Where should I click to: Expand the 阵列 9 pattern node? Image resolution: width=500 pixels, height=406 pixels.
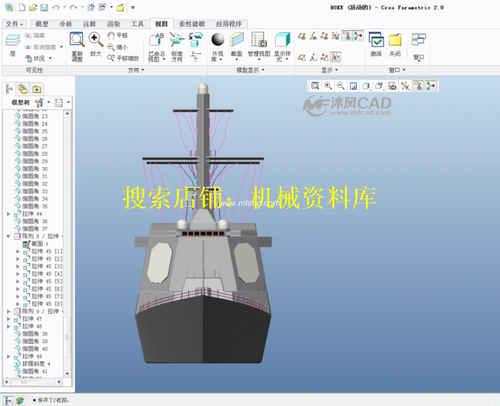tap(9, 311)
